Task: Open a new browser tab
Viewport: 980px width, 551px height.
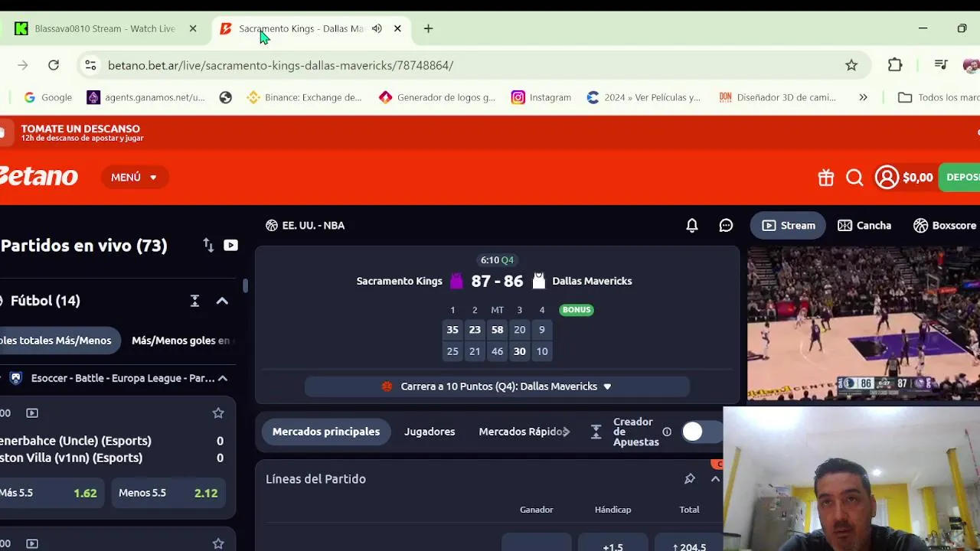Action: pos(428,28)
